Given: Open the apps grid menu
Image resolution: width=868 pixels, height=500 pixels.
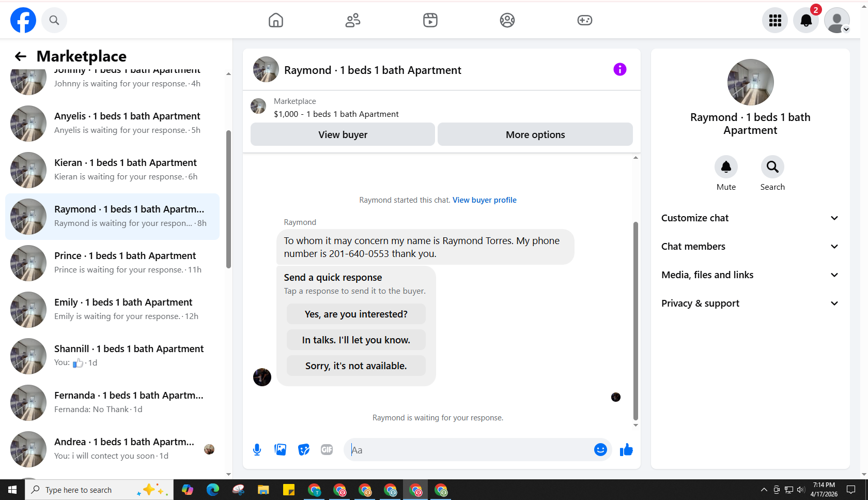Looking at the screenshot, I should pyautogui.click(x=775, y=20).
